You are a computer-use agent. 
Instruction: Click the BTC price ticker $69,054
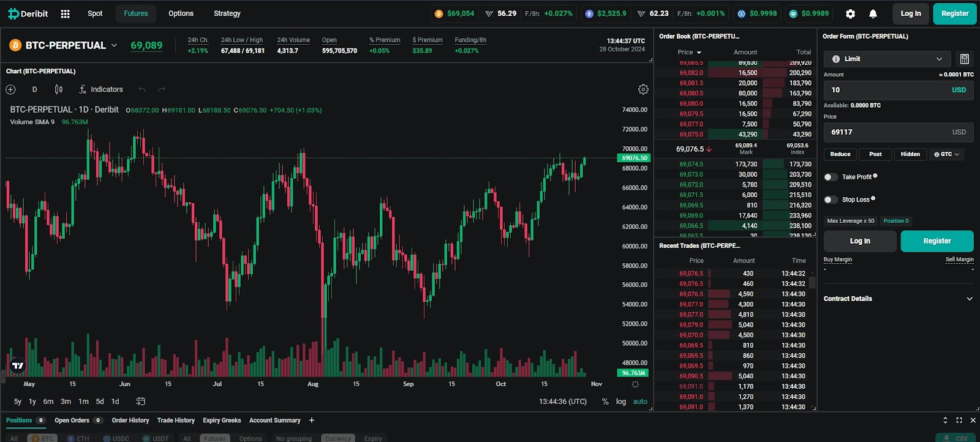tap(454, 13)
